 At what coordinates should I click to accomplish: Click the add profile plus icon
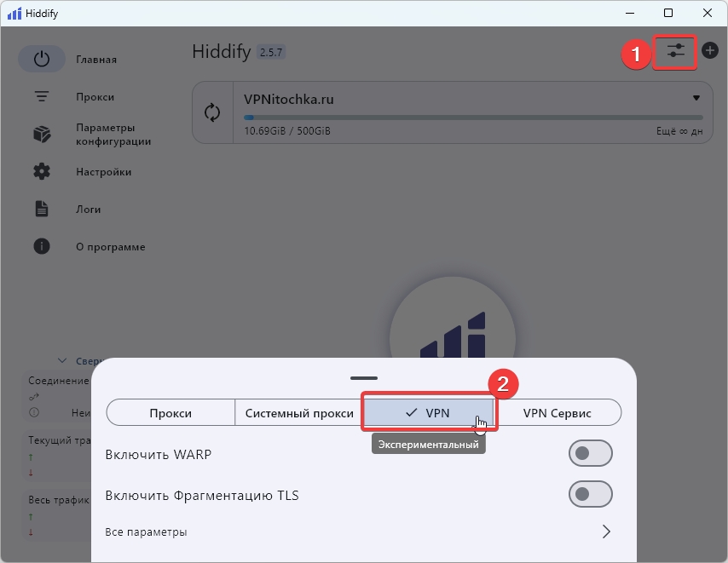pyautogui.click(x=709, y=51)
